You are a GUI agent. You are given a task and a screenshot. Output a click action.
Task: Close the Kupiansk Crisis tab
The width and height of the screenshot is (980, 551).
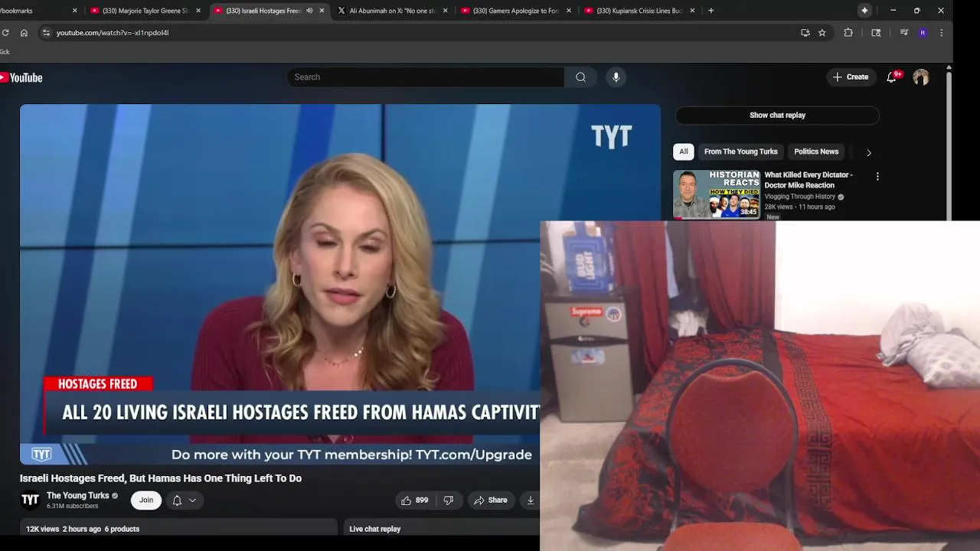coord(692,11)
